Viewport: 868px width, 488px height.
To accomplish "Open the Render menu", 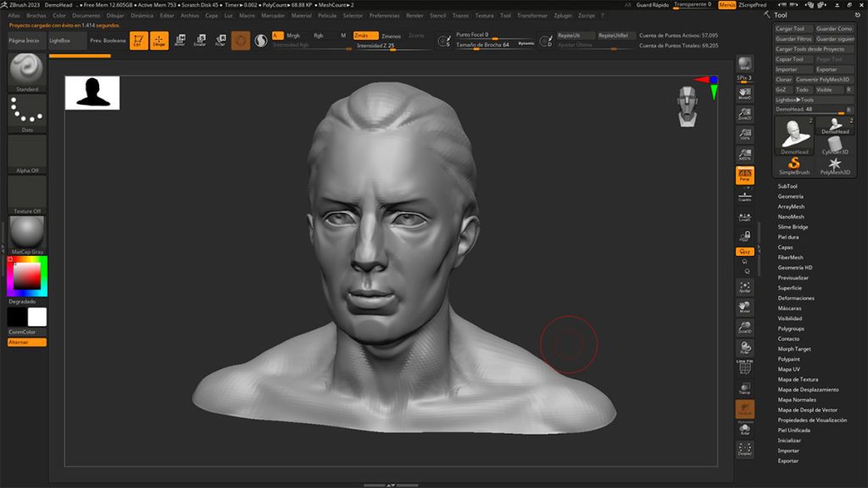I will click(x=415, y=15).
